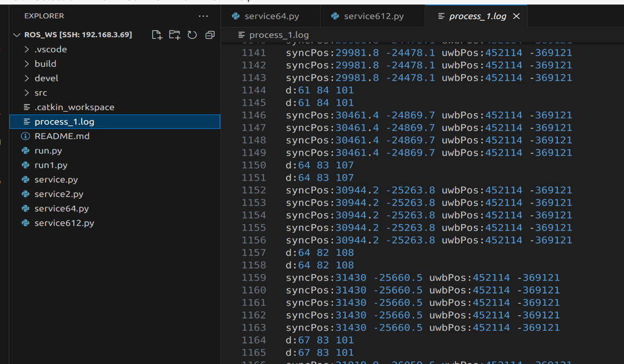Click the New File icon in Explorer
The image size is (624, 364).
pyautogui.click(x=157, y=35)
